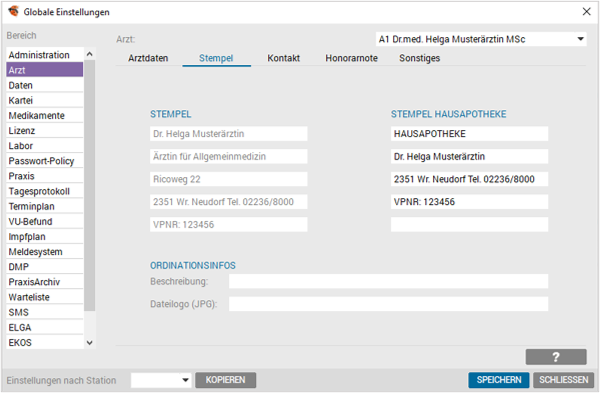This screenshot has height=393, width=600.
Task: Select Praxis in the Bereich list
Action: pyautogui.click(x=45, y=176)
